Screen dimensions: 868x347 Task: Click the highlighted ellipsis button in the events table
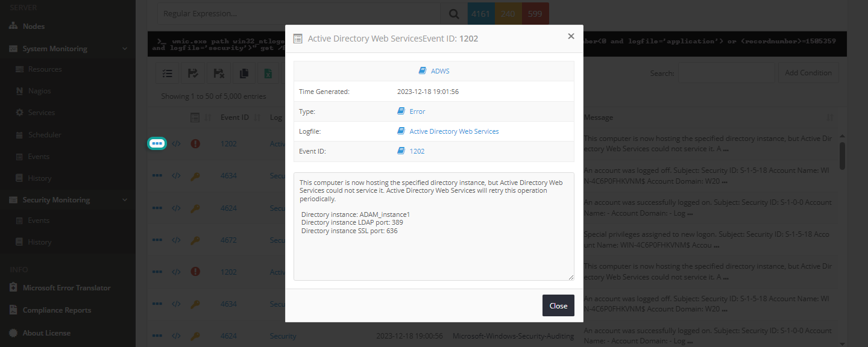[157, 143]
